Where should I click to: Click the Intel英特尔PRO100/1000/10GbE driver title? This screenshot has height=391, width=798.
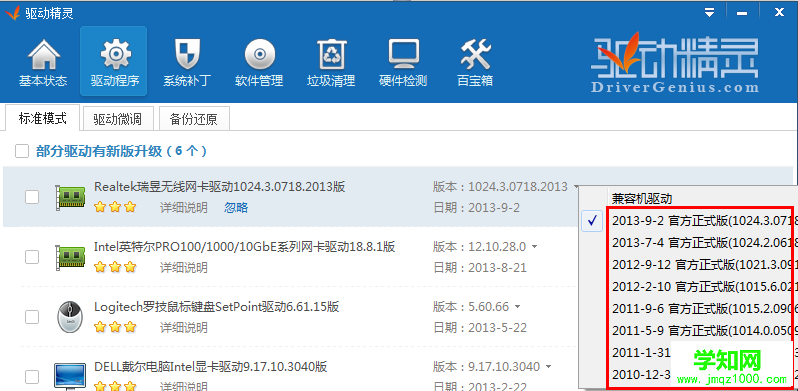[x=245, y=247]
